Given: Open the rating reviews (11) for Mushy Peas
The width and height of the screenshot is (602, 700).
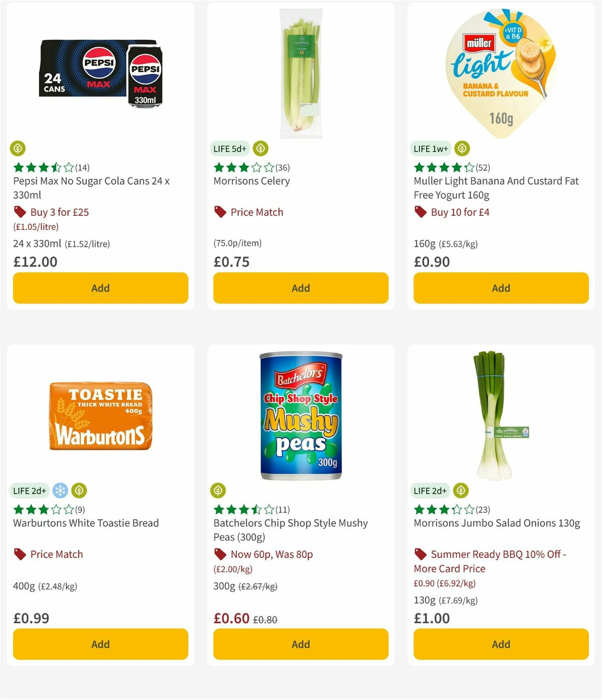Looking at the screenshot, I should 282,509.
